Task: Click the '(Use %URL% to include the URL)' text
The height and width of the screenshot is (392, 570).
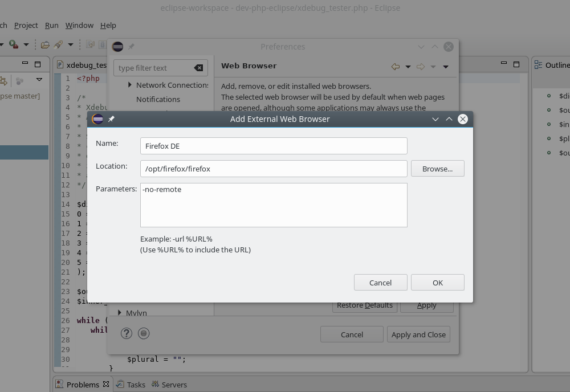Action: [196, 250]
